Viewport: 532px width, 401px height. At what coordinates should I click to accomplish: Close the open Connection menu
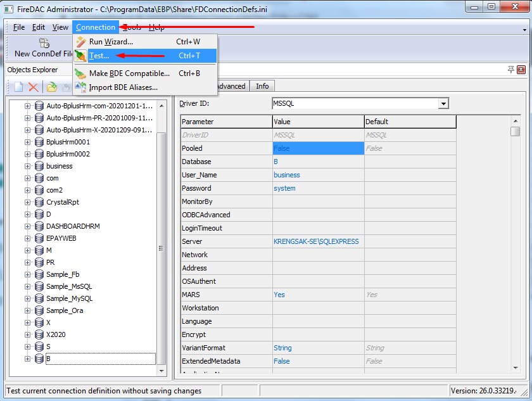coord(96,27)
